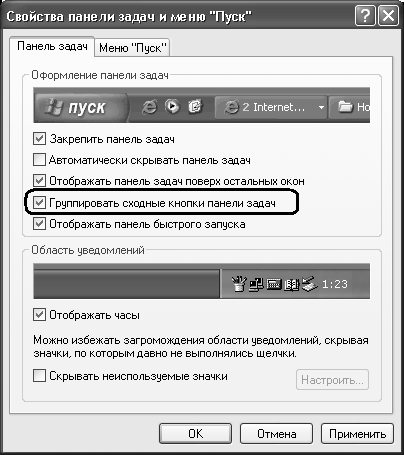Screen dimensions: 404x455
Task: Click the network computers tray icon
Action: click(x=256, y=284)
